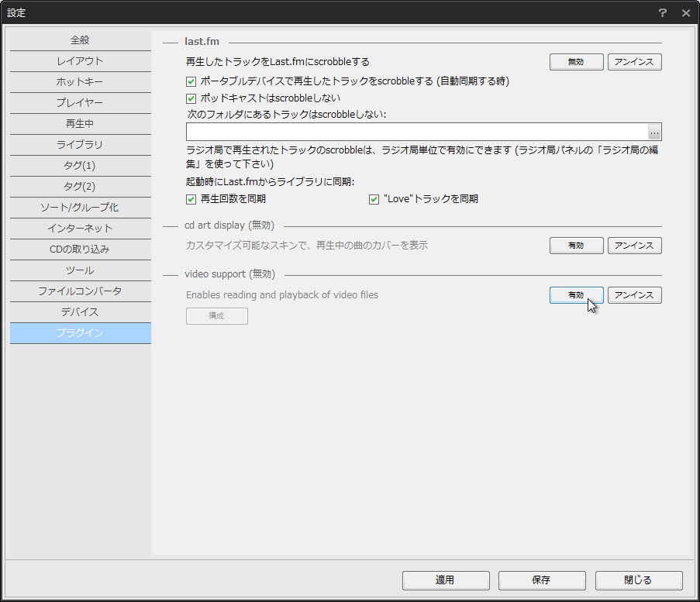This screenshot has width=700, height=602.
Task: Select the タグ(1) category
Action: tap(80, 165)
